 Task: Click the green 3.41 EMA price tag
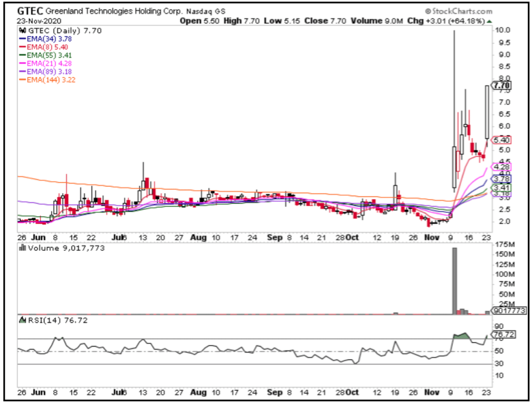click(x=501, y=187)
